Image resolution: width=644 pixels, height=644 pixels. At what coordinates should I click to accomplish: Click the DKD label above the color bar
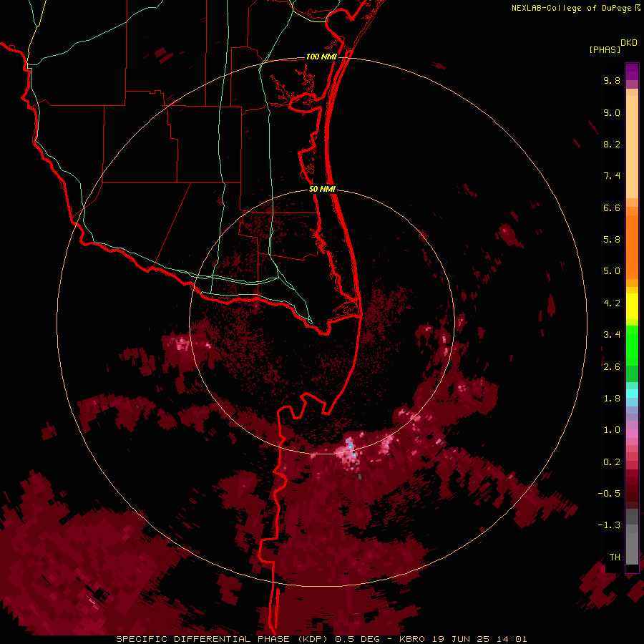(x=629, y=43)
